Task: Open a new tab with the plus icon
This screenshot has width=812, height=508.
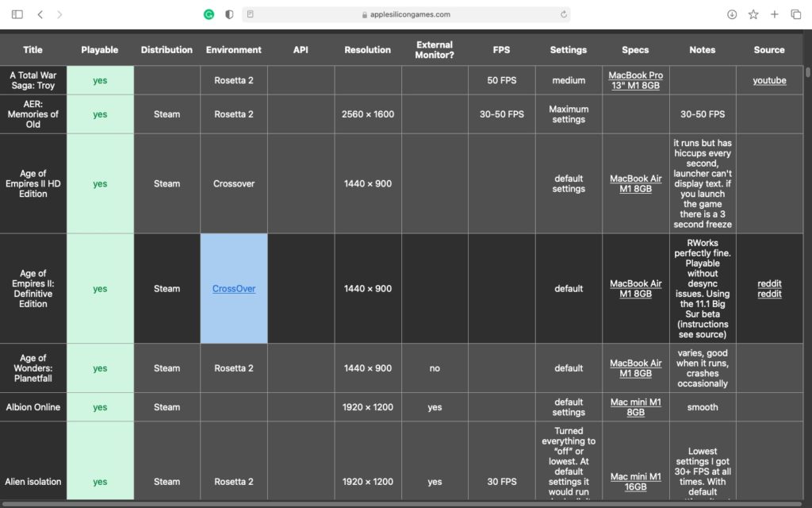Action: [x=774, y=14]
